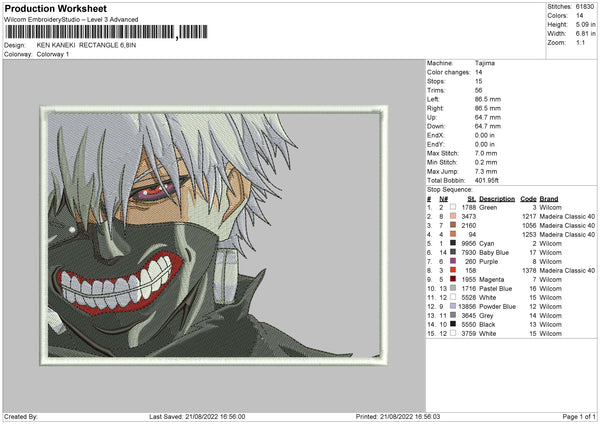Select the Baby Blue row swatch
This screenshot has width=600, height=424.
(x=453, y=252)
